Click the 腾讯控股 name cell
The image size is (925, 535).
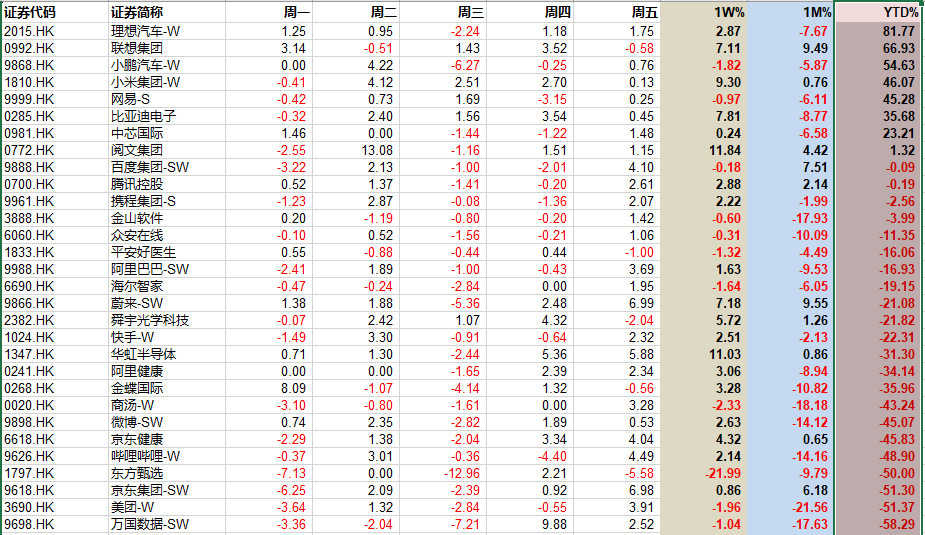(166, 185)
